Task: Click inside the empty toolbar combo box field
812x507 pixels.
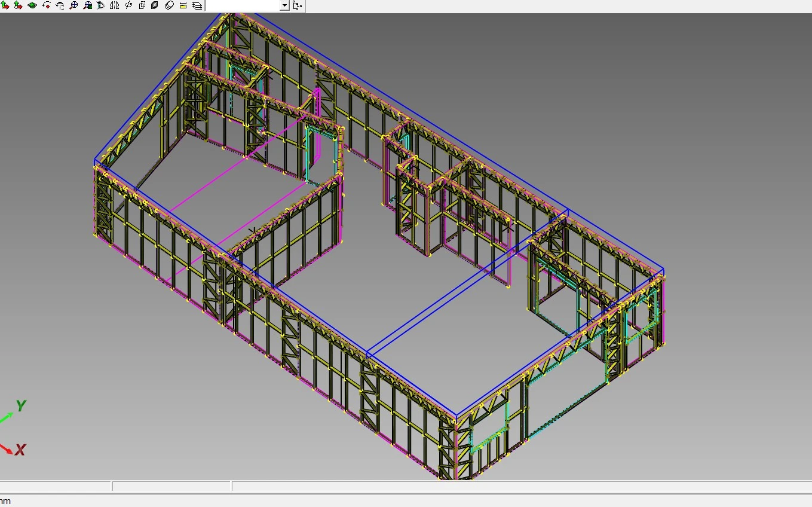Action: coord(242,5)
